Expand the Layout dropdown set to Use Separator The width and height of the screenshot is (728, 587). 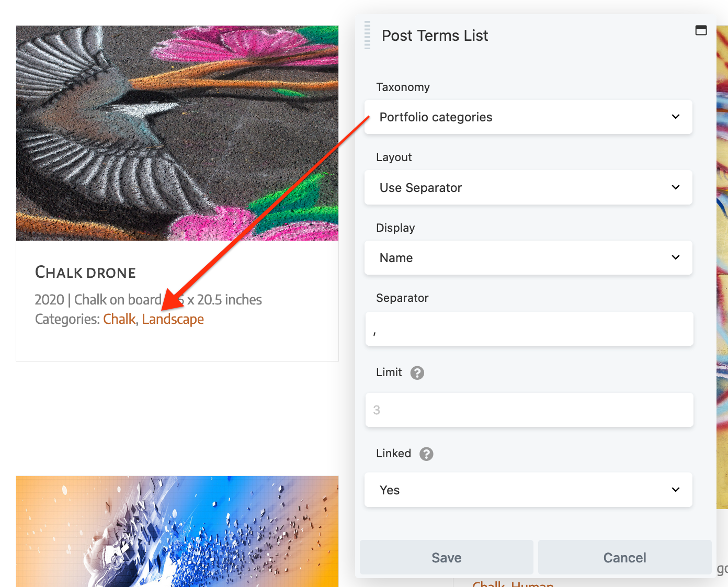tap(528, 188)
